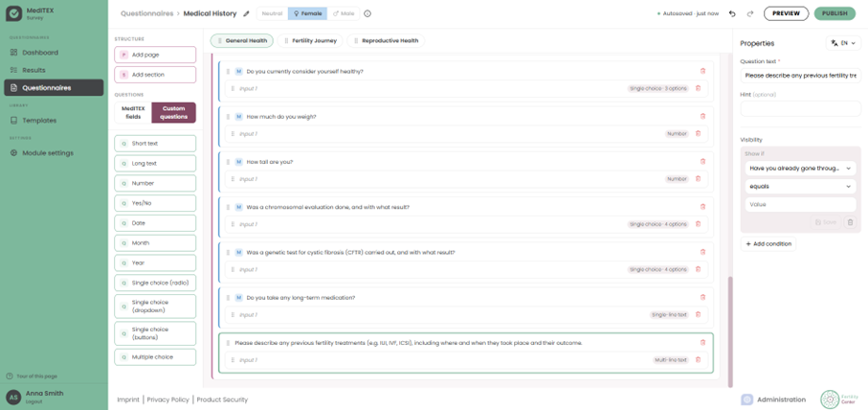Delete the long-term medication question

pyautogui.click(x=702, y=298)
